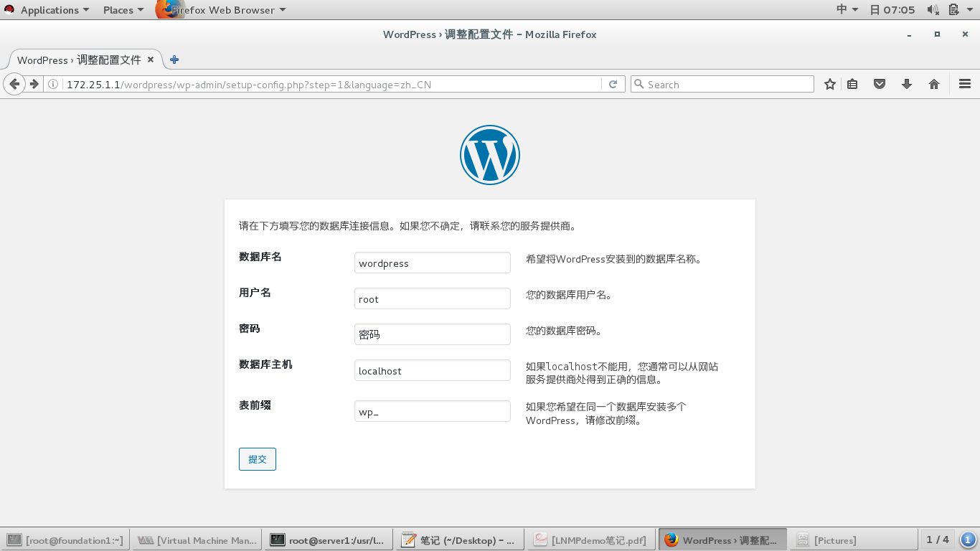Switch to Virtual Machine Manager in taskbar
980x551 pixels.
[x=197, y=540]
